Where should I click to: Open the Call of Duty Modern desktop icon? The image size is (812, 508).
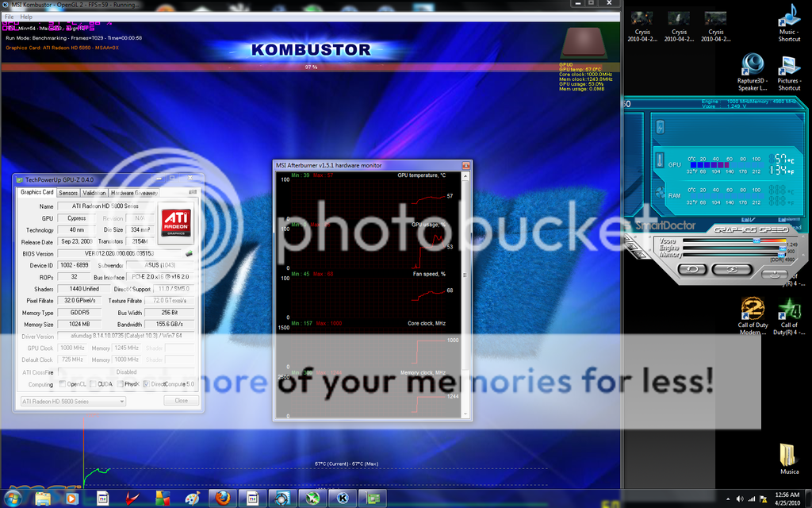point(753,316)
